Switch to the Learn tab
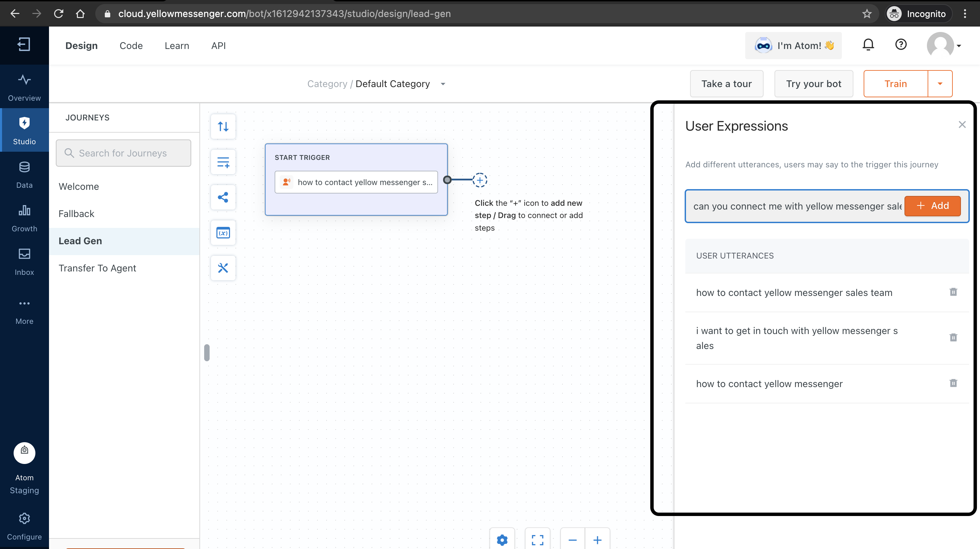Image resolution: width=980 pixels, height=549 pixels. (x=177, y=46)
